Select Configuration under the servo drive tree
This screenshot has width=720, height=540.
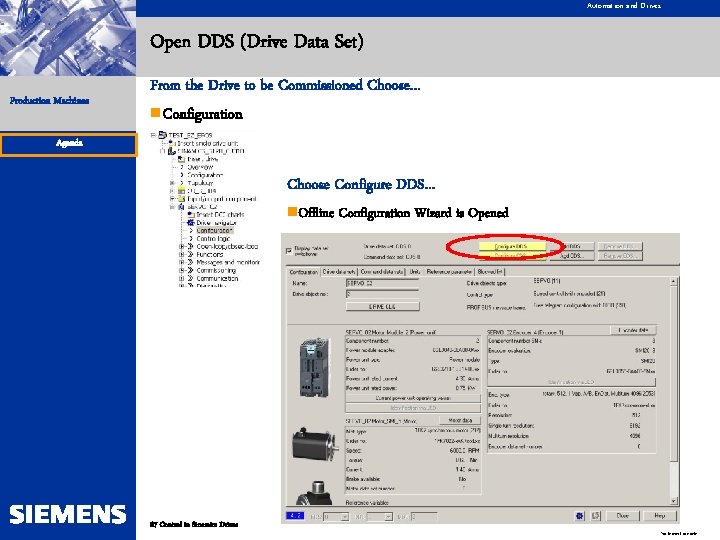(214, 231)
